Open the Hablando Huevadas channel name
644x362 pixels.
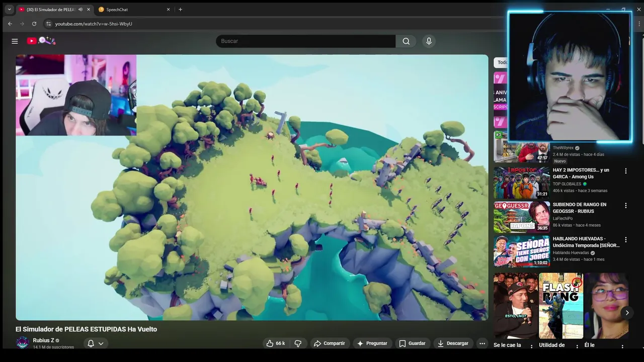(x=571, y=252)
